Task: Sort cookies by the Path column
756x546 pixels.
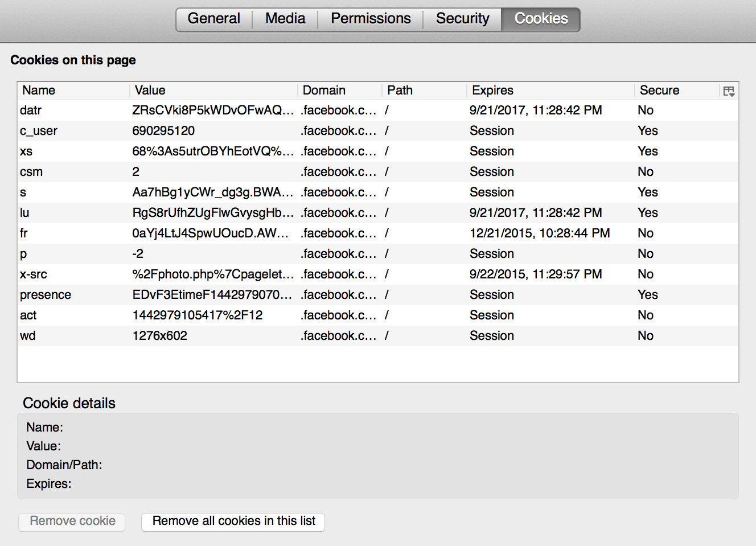Action: tap(400, 91)
